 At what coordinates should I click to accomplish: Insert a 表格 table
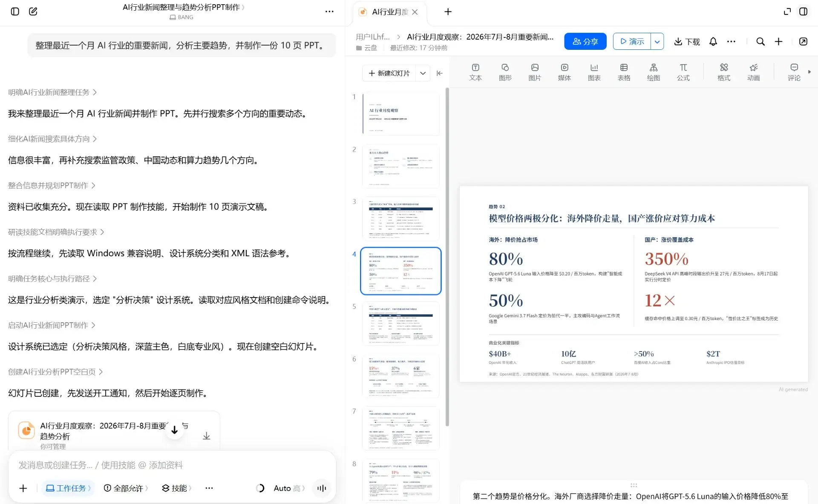coord(624,72)
